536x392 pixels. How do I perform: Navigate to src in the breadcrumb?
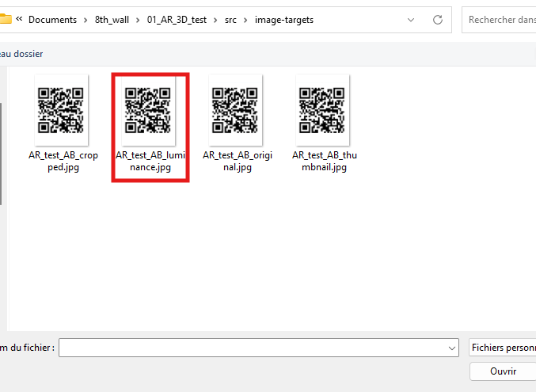coord(230,20)
